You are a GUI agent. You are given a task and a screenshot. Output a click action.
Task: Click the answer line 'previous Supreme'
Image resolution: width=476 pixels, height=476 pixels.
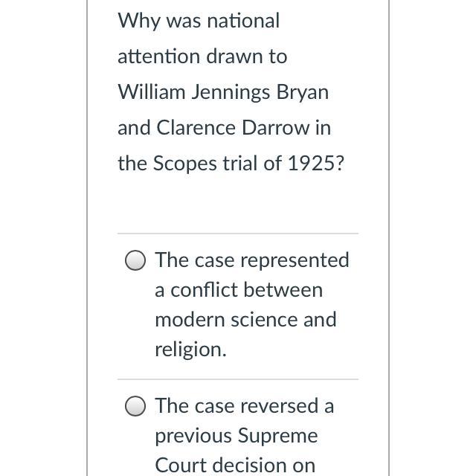pos(236,436)
